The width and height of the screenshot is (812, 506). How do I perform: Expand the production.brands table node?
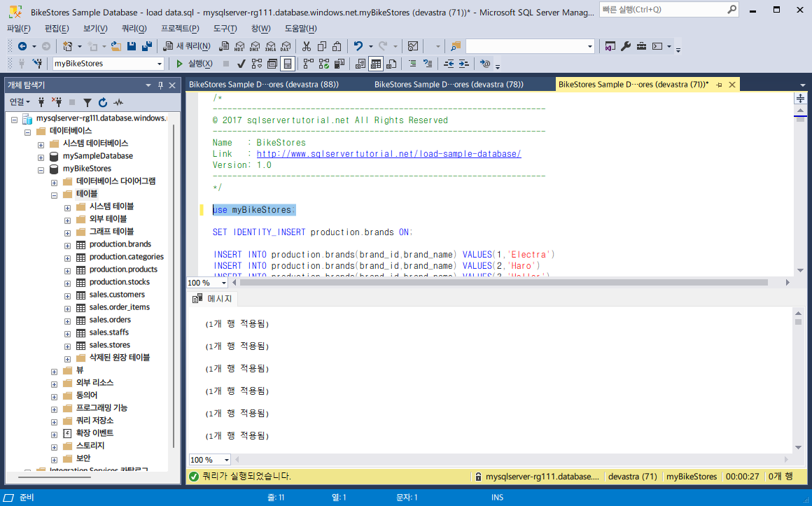click(67, 246)
